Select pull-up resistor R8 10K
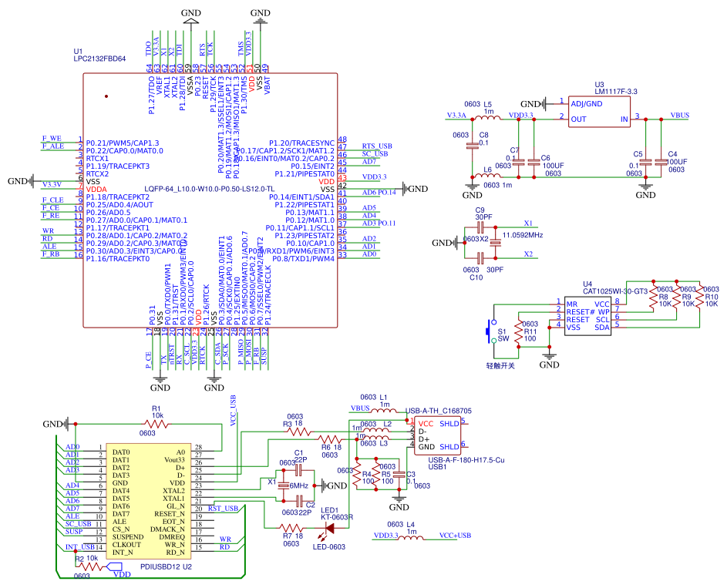This screenshot has height=588, width=727. click(x=654, y=297)
